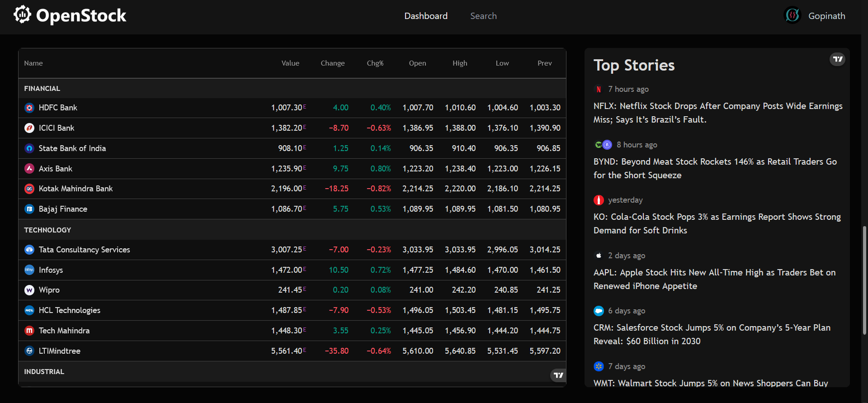The width and height of the screenshot is (868, 403).
Task: Click the OpenStock brand name link
Action: [x=81, y=15]
